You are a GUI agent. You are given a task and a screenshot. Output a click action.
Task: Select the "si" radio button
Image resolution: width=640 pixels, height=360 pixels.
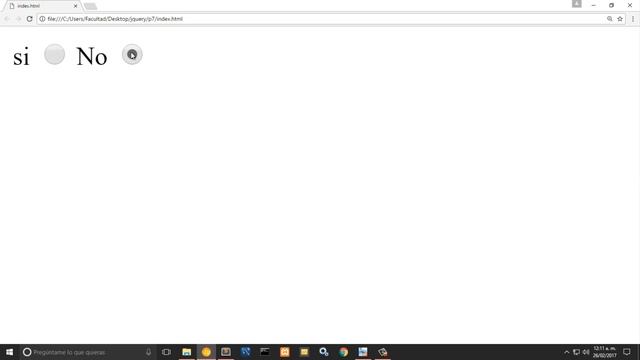54,54
